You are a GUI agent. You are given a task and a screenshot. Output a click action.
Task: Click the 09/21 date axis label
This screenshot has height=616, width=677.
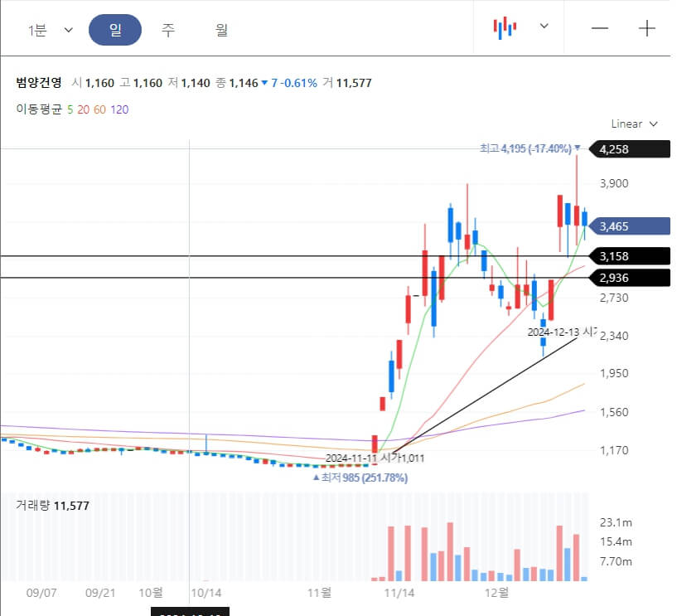100,593
